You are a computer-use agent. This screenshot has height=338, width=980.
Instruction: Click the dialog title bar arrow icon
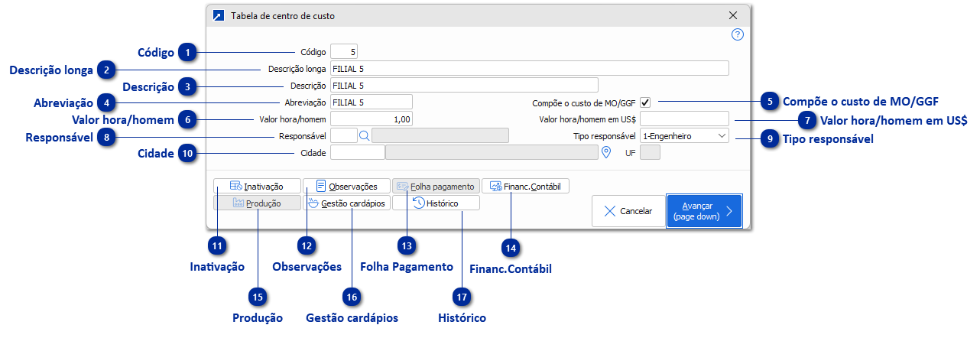[x=219, y=15]
